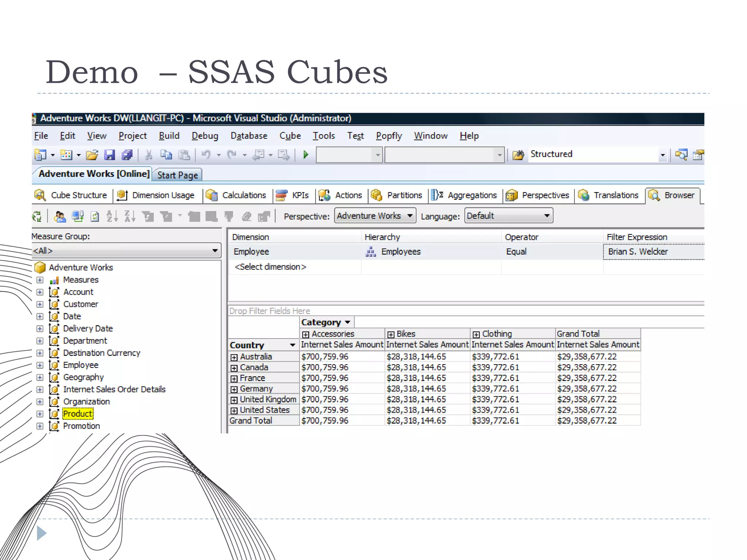Expand the United Kingdom row

click(x=234, y=400)
